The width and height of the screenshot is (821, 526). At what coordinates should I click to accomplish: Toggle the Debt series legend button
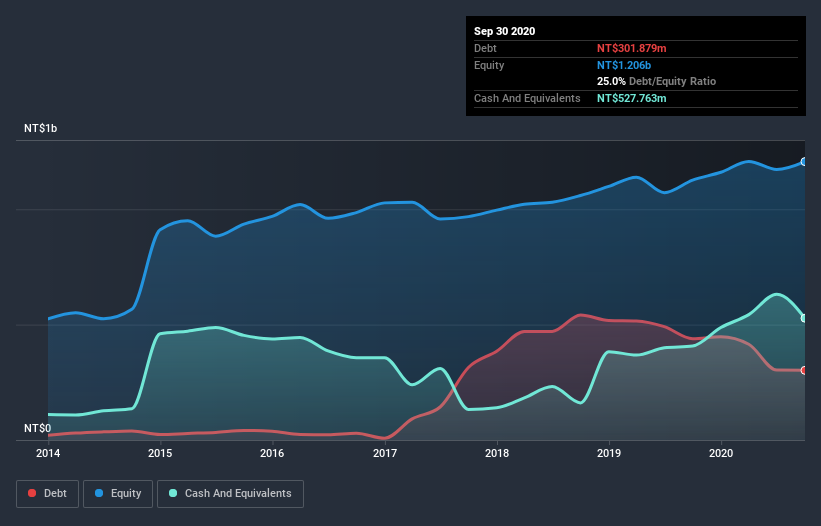(x=47, y=494)
